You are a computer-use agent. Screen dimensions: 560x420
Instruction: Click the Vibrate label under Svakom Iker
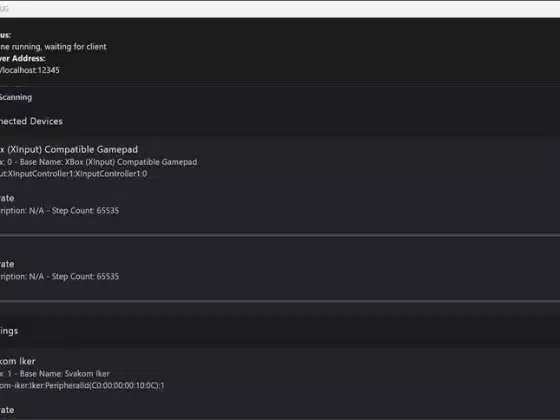[x=7, y=410]
